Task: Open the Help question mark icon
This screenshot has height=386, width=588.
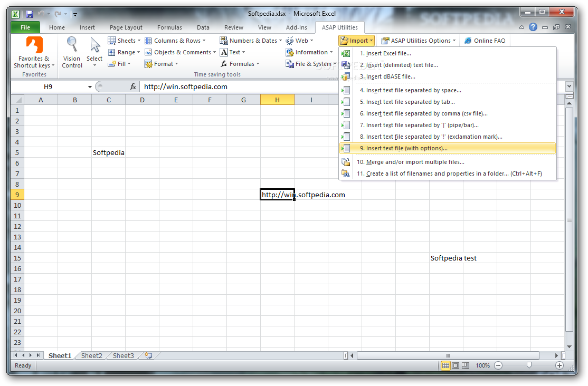Action: pos(533,27)
